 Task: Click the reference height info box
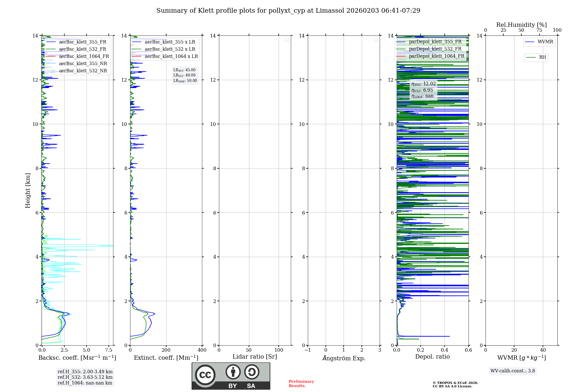coord(85,377)
